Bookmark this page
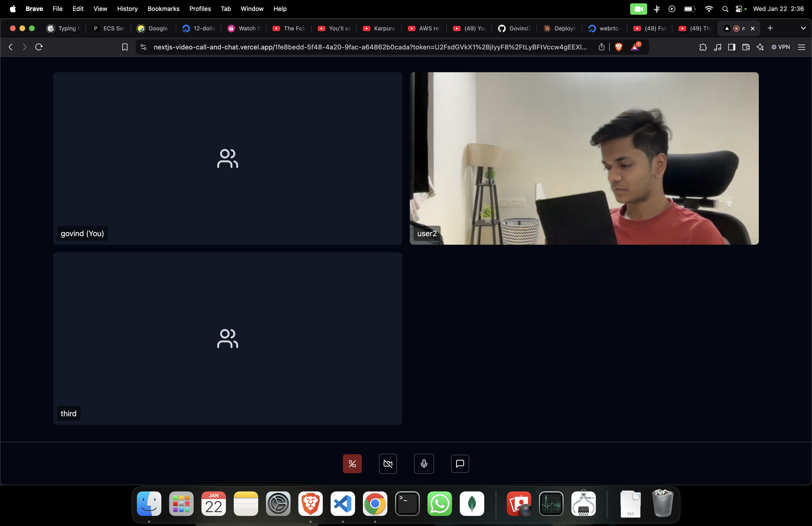The width and height of the screenshot is (812, 526). pos(125,47)
